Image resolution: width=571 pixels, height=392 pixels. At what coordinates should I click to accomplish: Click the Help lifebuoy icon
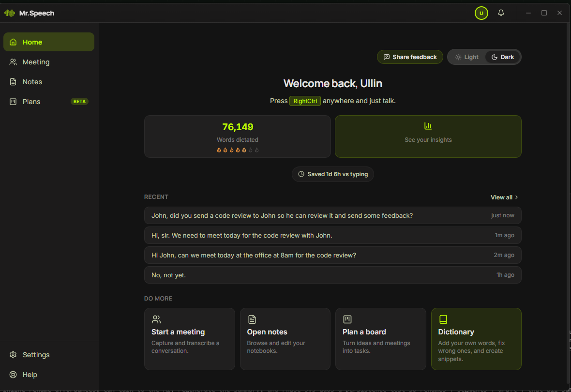pos(13,375)
